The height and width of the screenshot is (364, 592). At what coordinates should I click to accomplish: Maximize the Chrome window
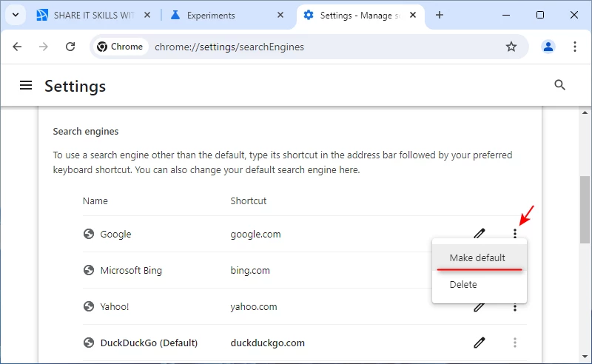coord(540,15)
